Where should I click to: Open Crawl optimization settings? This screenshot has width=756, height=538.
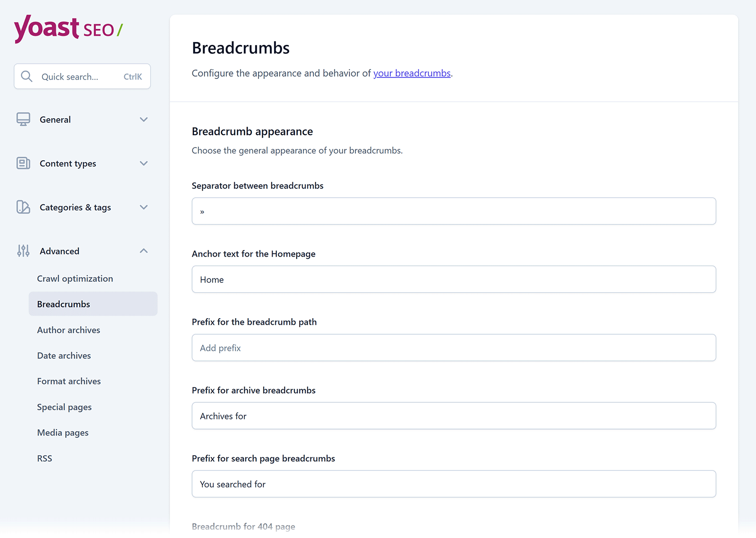click(75, 278)
